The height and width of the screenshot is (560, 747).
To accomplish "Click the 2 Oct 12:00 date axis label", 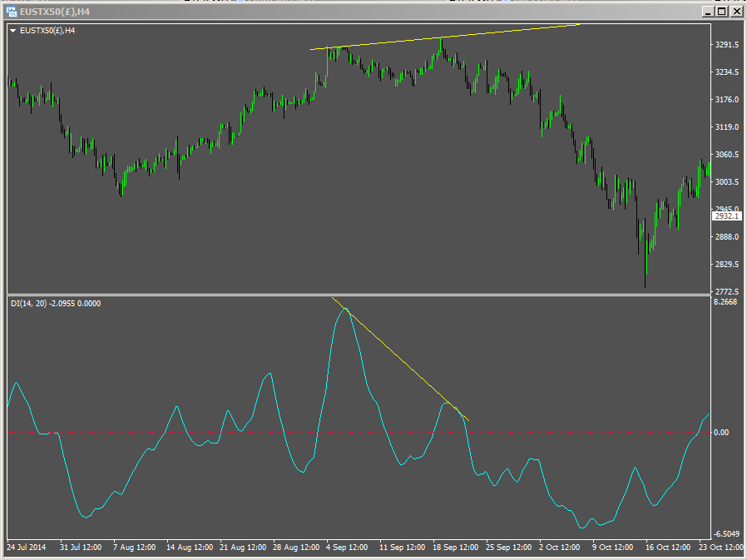I will pyautogui.click(x=559, y=548).
